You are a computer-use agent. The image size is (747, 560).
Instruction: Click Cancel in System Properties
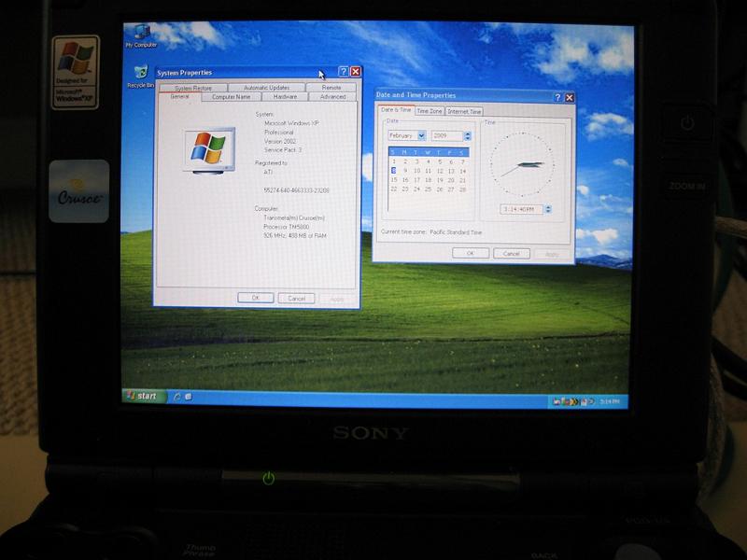click(296, 299)
